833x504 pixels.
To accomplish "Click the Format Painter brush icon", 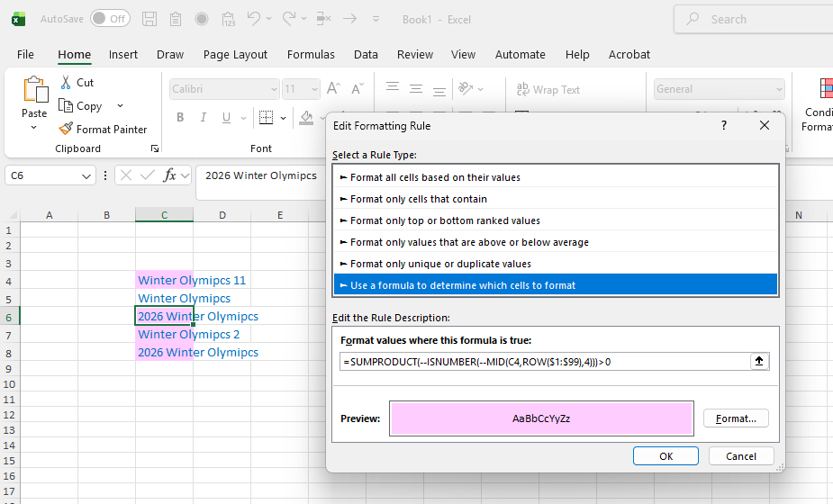I will 66,129.
